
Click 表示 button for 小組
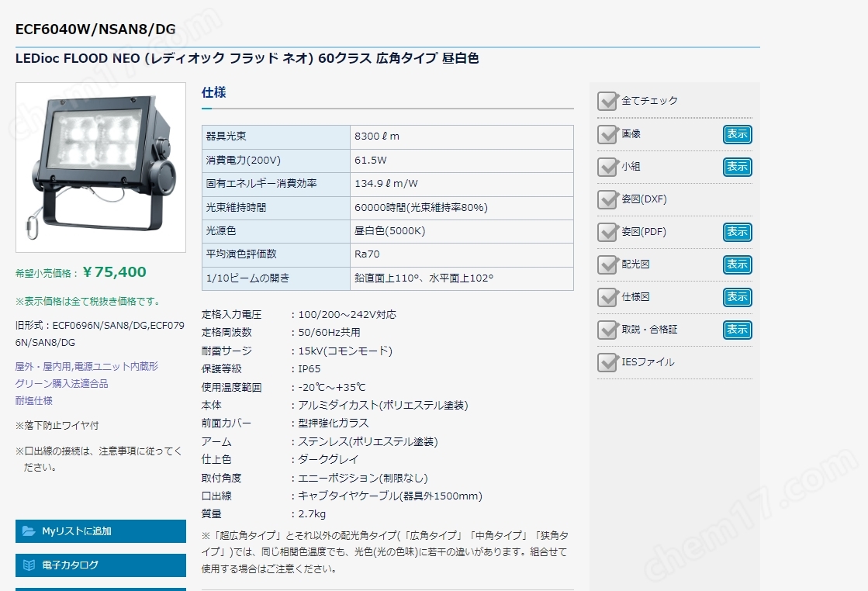[x=738, y=167]
